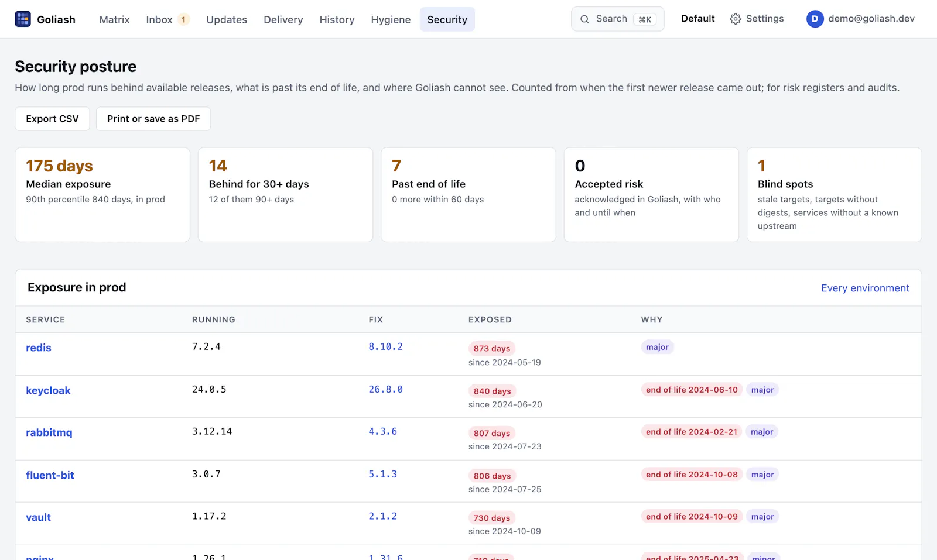Click vault fix version 2.1.2

(382, 516)
